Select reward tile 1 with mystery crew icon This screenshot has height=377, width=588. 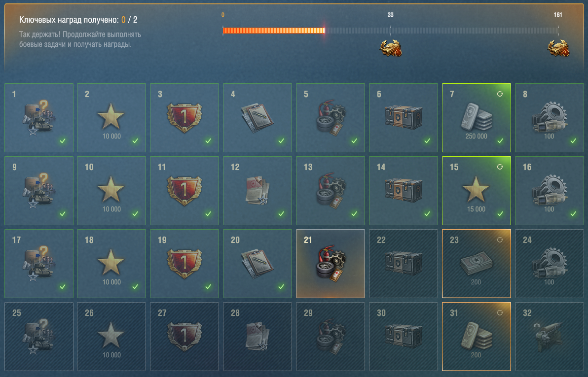click(39, 118)
